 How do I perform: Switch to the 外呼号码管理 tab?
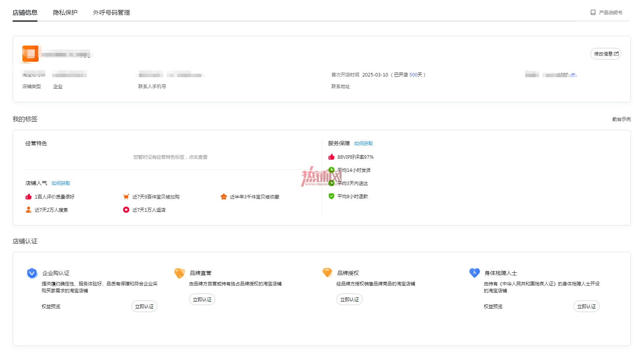(112, 12)
